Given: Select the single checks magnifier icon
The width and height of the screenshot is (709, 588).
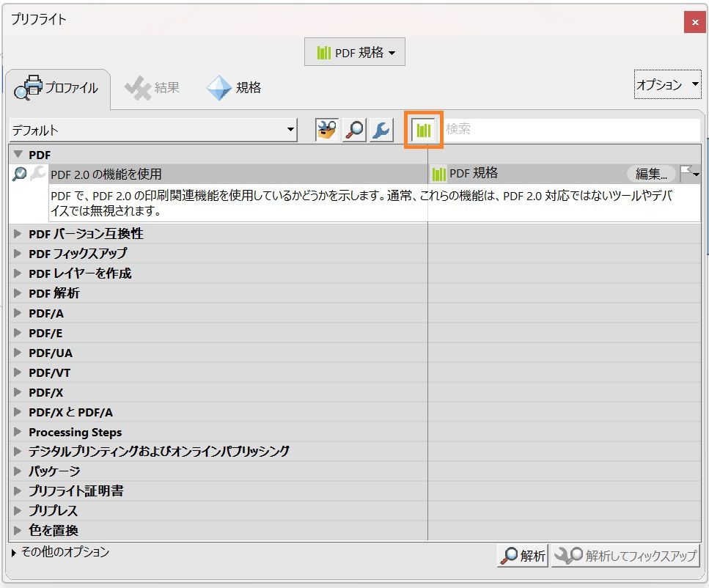Looking at the screenshot, I should 354,131.
